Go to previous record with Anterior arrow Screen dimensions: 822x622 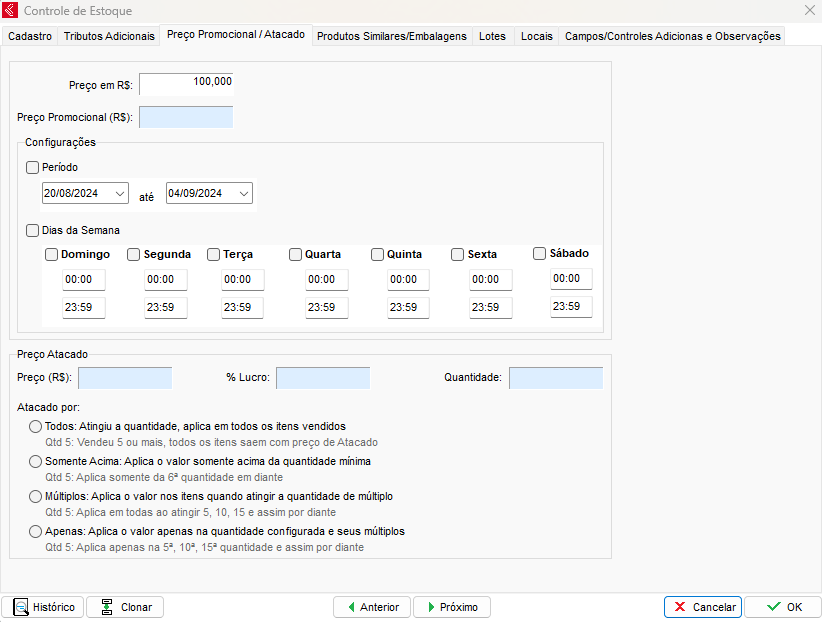(x=351, y=607)
